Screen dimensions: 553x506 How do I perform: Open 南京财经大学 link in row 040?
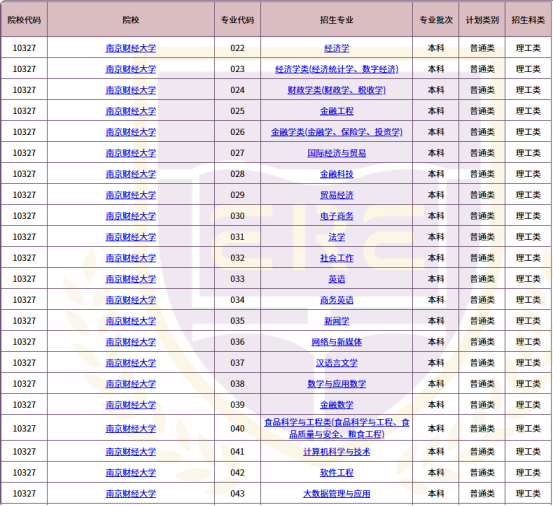pos(130,428)
